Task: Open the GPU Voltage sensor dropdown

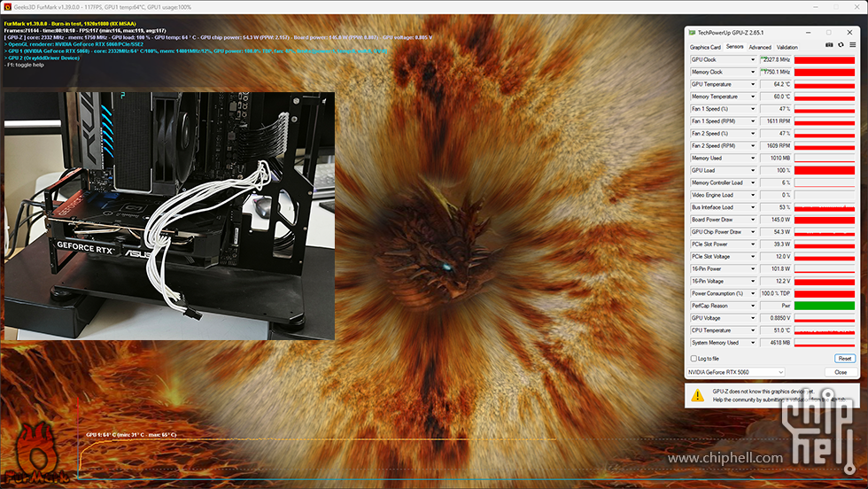Action: [752, 318]
